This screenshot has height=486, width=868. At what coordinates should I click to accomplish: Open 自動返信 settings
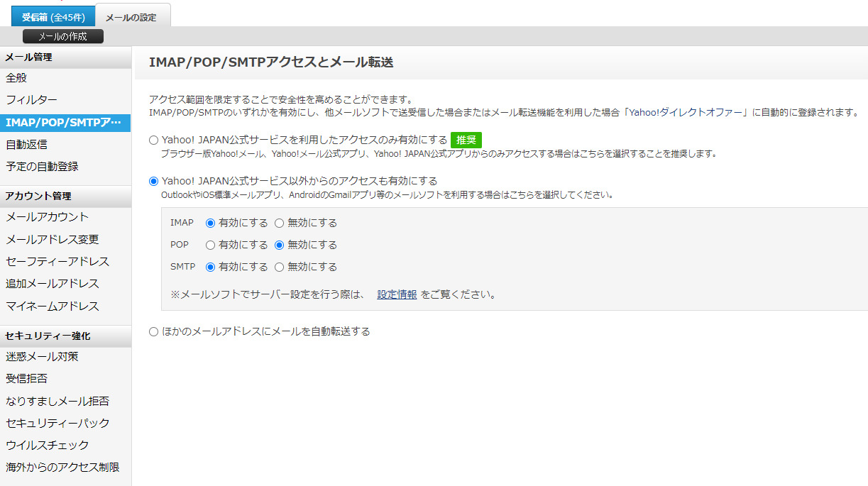click(x=26, y=144)
